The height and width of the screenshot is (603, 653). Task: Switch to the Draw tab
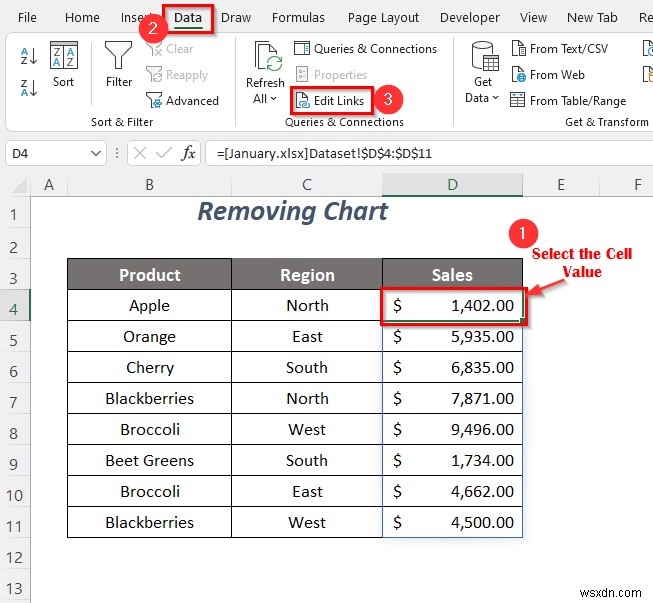point(236,17)
